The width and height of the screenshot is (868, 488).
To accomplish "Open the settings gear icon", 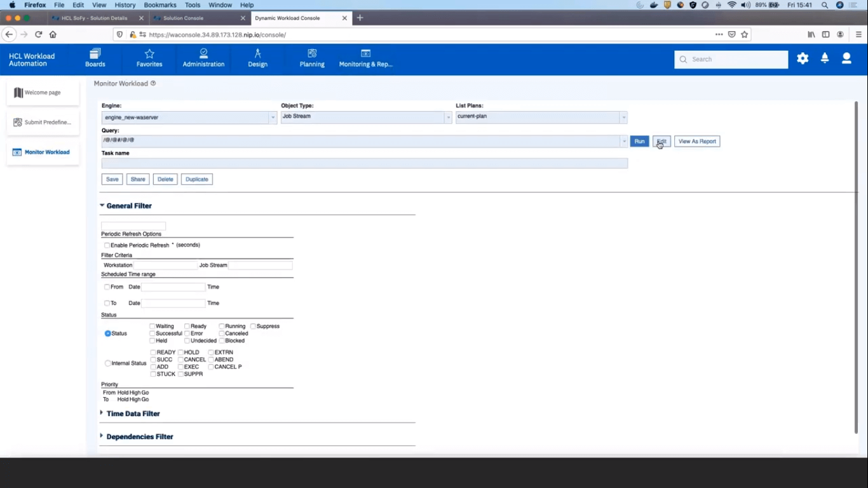I will (x=803, y=58).
